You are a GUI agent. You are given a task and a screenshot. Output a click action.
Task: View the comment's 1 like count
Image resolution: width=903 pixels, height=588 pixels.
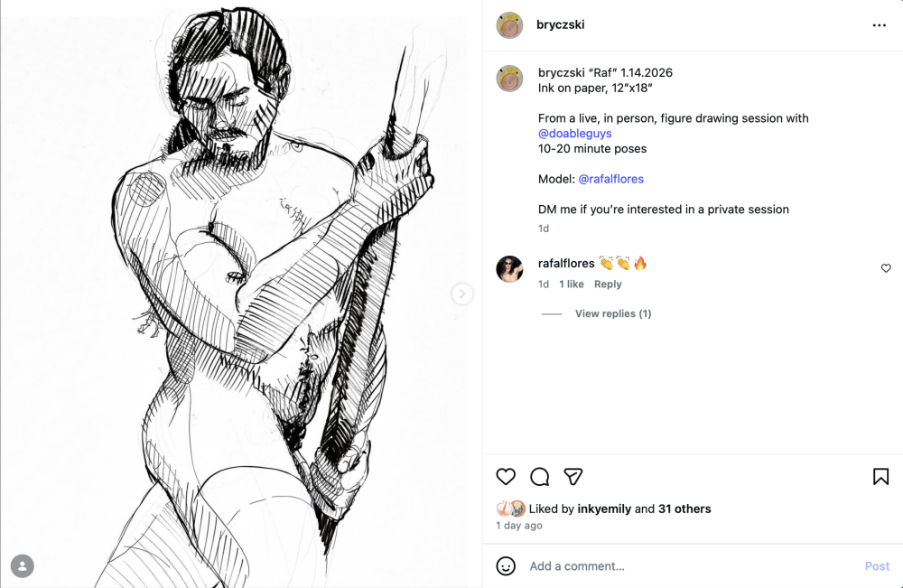pyautogui.click(x=571, y=284)
